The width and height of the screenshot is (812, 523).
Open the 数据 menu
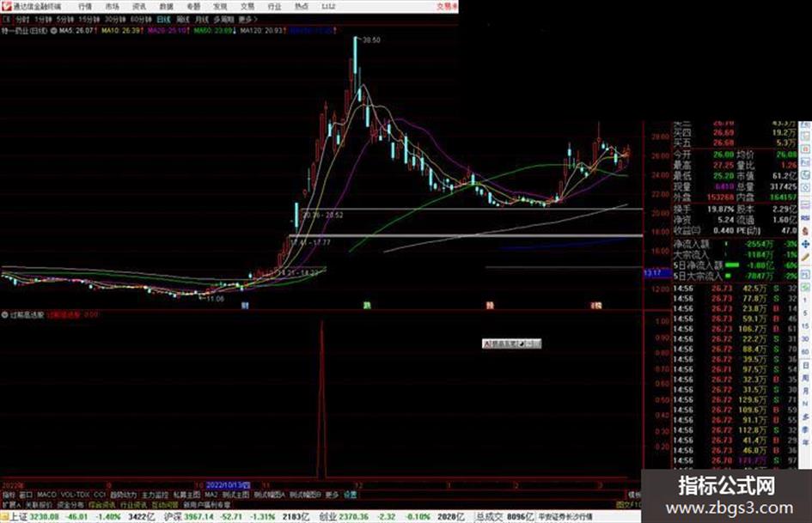pos(166,6)
